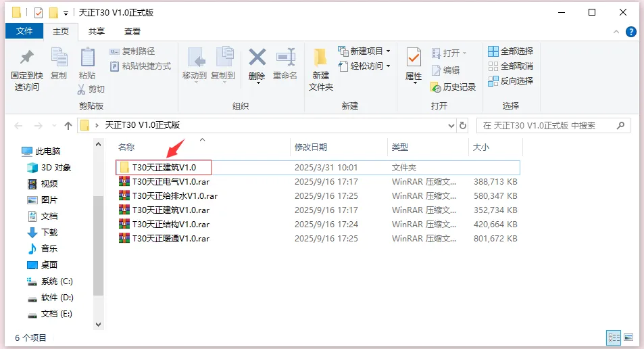Switch to large icons view button
Image resolution: width=644 pixels, height=349 pixels.
point(628,338)
